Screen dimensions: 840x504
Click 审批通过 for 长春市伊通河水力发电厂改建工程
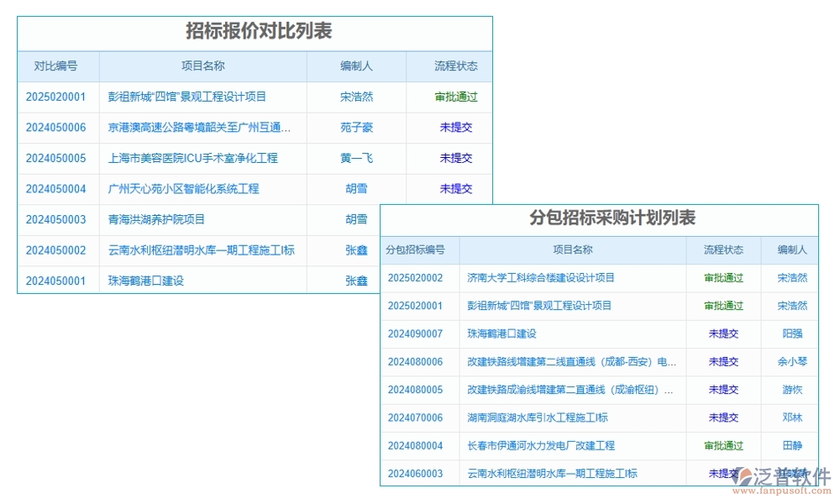pyautogui.click(x=724, y=445)
